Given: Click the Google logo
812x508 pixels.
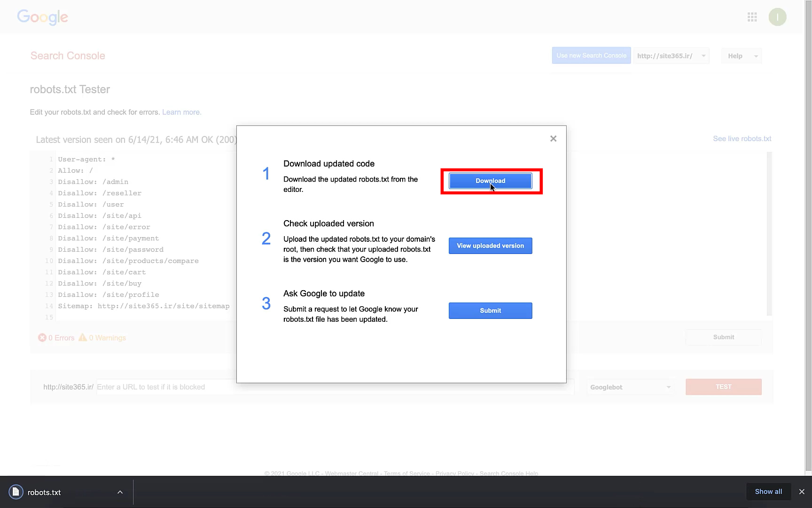Looking at the screenshot, I should click(42, 17).
